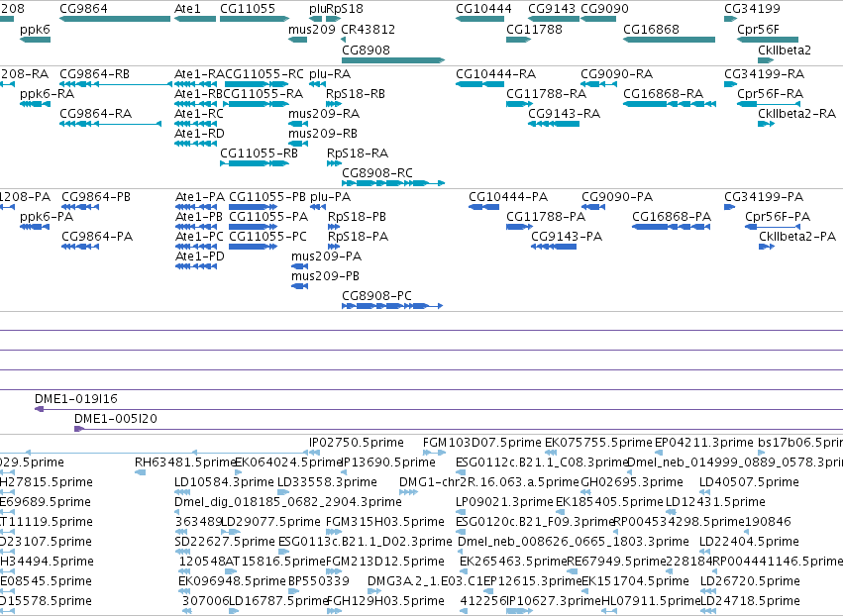Open CDS mus209-PB label
Image resolution: width=843 pixels, height=616 pixels.
[325, 276]
